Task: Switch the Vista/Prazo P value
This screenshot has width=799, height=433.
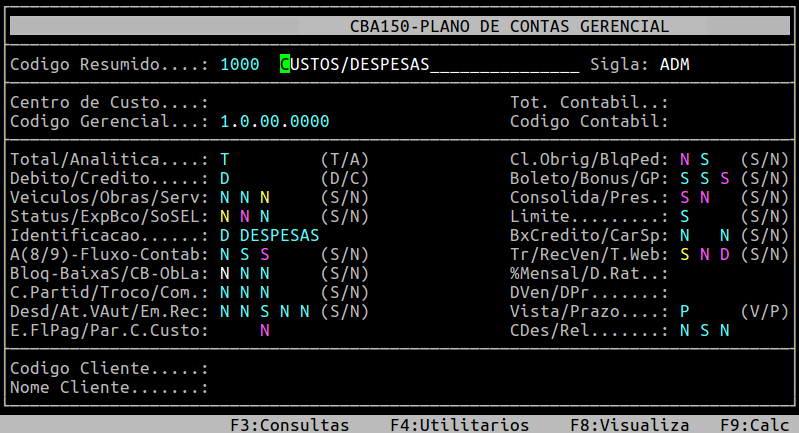Action: tap(685, 311)
